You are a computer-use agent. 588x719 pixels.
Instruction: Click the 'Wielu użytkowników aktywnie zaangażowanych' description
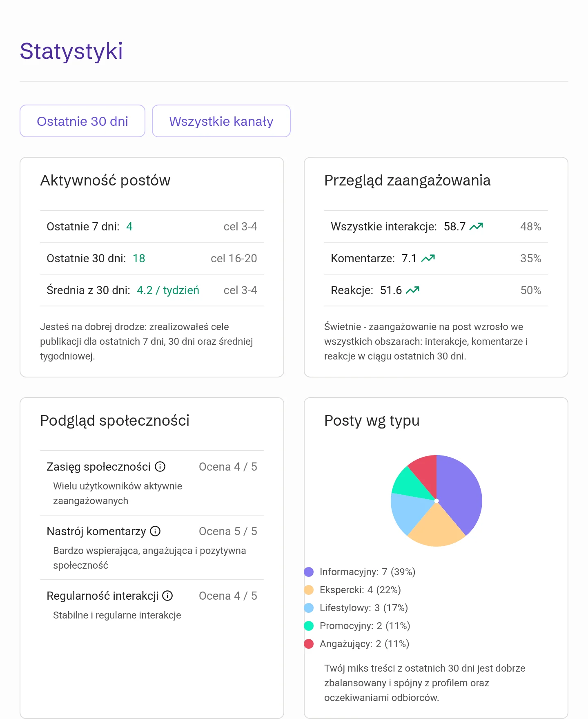[118, 493]
